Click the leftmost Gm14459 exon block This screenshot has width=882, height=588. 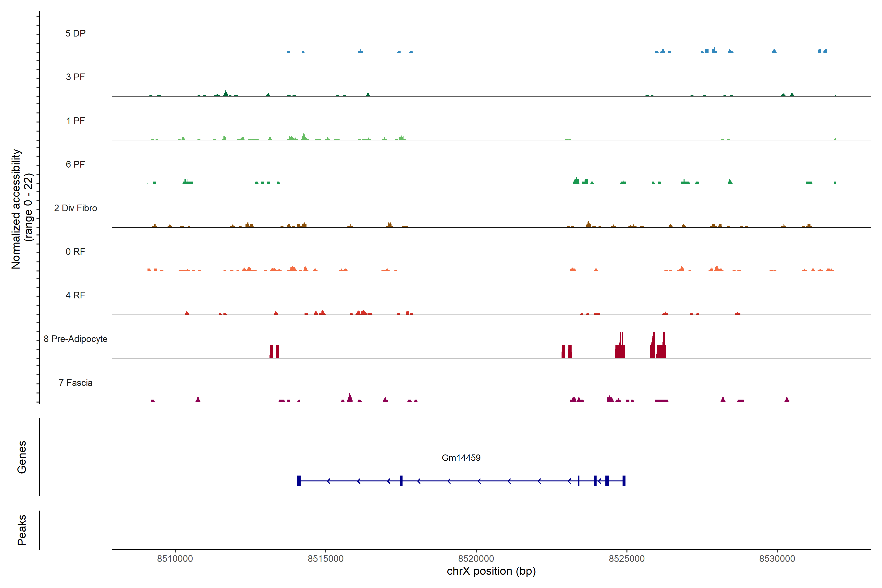click(x=299, y=481)
